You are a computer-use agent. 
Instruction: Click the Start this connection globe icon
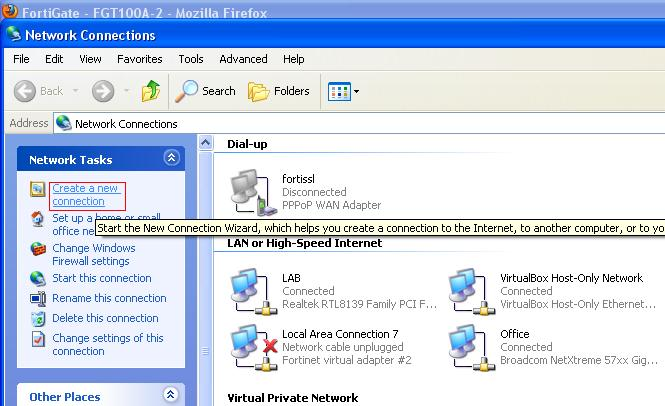click(x=38, y=279)
